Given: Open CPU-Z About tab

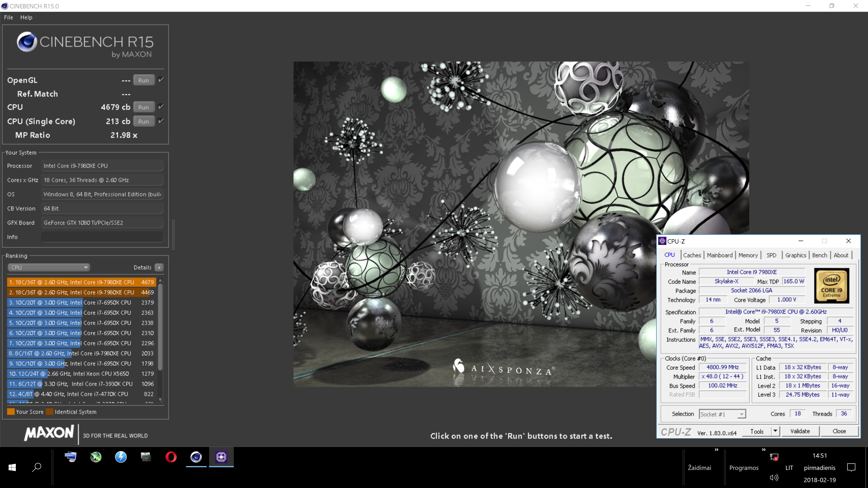Looking at the screenshot, I should coord(841,255).
